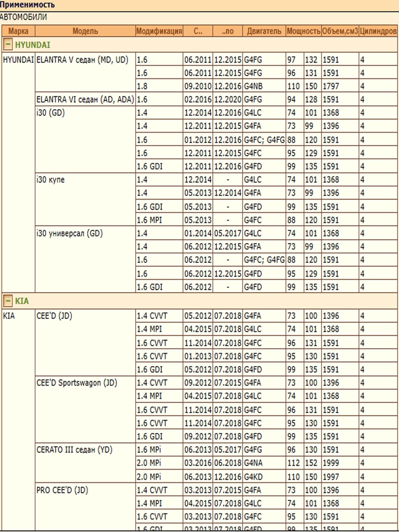Select the Двигатель column header
The width and height of the screenshot is (399, 532).
(264, 31)
